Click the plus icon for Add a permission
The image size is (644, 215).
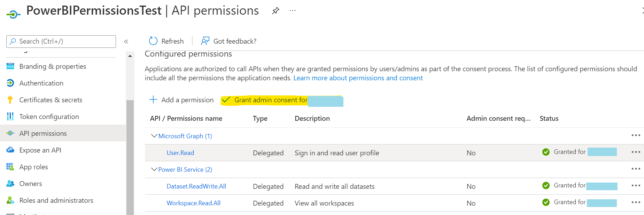tap(153, 100)
